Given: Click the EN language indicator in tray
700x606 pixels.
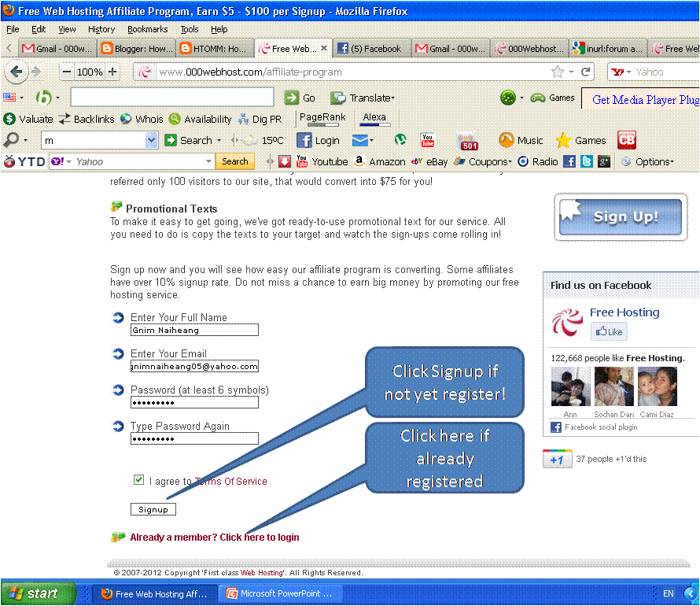Looking at the screenshot, I should 668,593.
